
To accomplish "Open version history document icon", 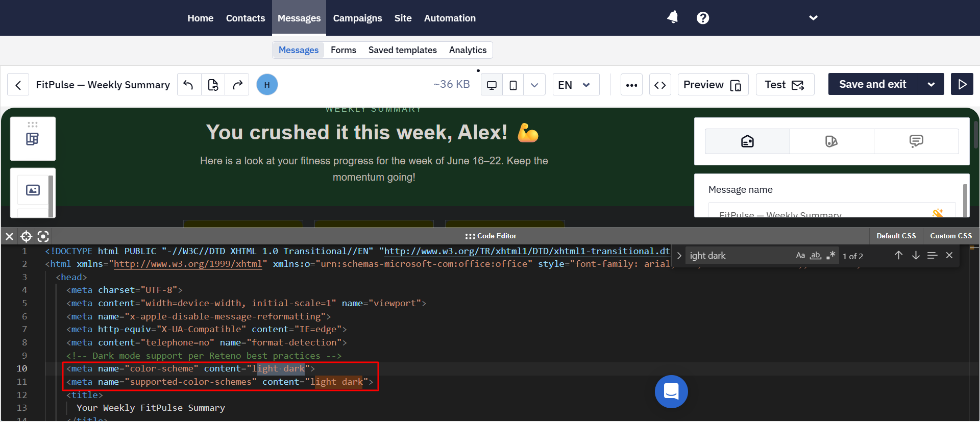I will 213,85.
